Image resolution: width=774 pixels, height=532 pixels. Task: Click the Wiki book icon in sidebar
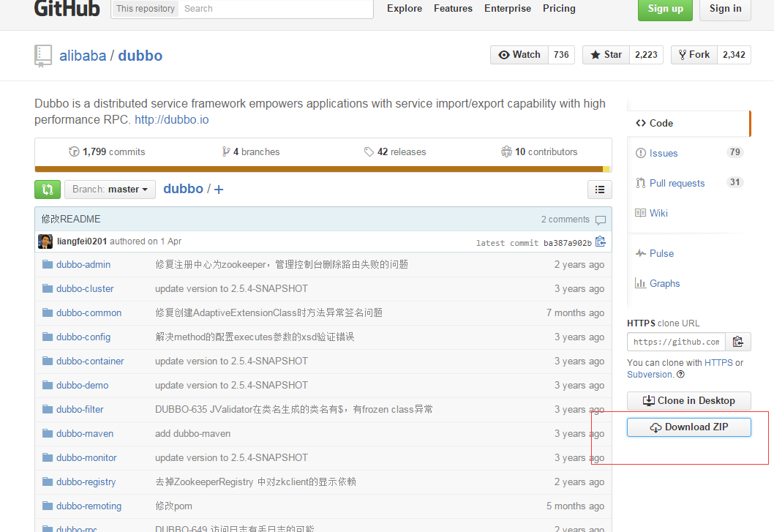(x=640, y=213)
